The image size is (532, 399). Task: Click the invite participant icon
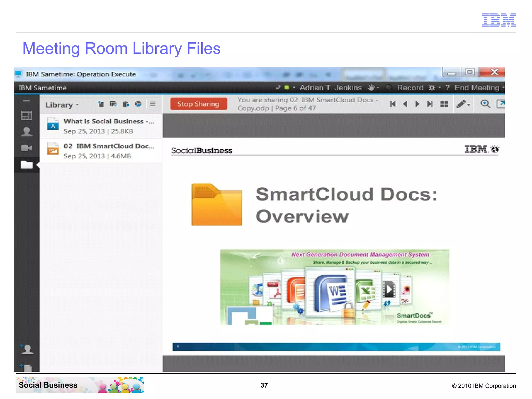pyautogui.click(x=26, y=349)
